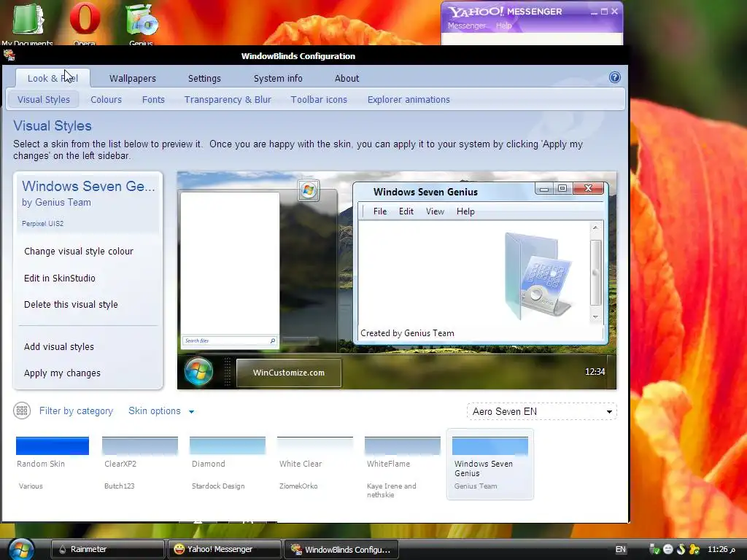
Task: Go to the About tab
Action: click(347, 78)
